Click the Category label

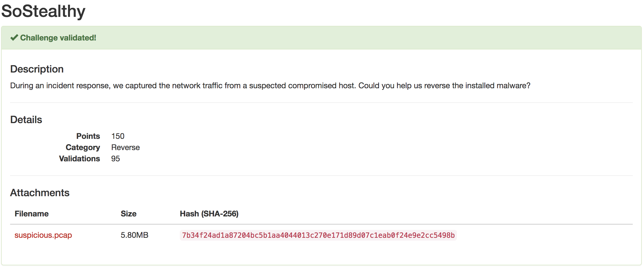pos(83,148)
